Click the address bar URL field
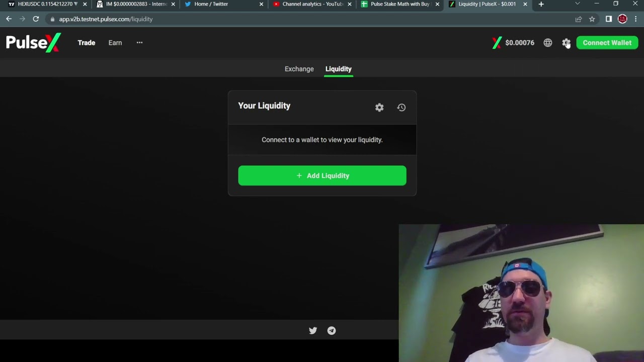The width and height of the screenshot is (644, 362). click(x=322, y=19)
